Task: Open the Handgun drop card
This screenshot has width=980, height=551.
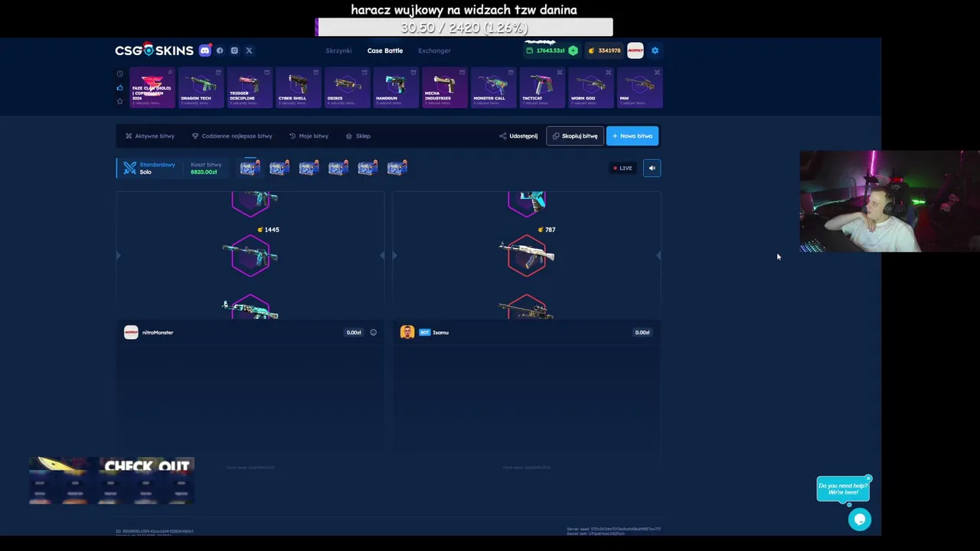Action: [x=396, y=87]
